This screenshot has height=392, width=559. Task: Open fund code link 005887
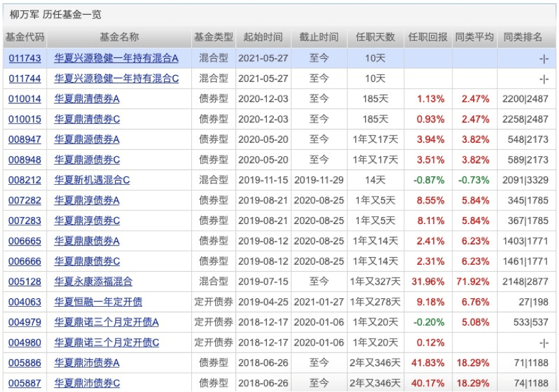pyautogui.click(x=25, y=383)
